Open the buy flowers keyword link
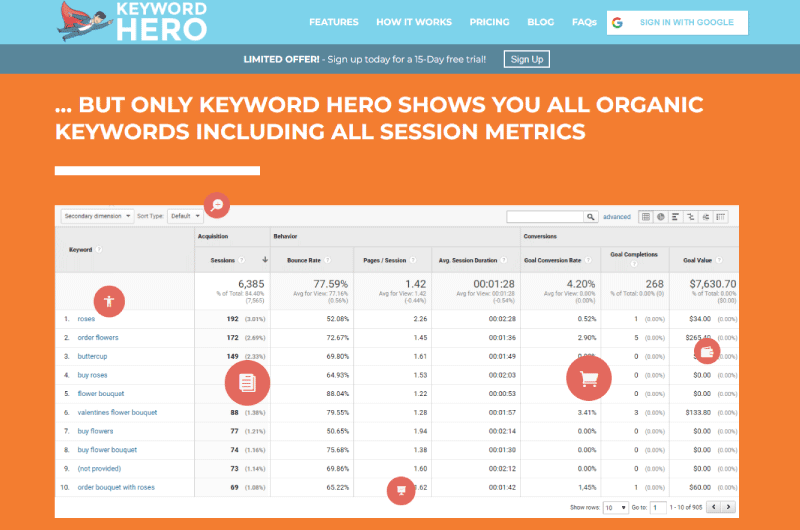This screenshot has width=800, height=530. click(95, 431)
